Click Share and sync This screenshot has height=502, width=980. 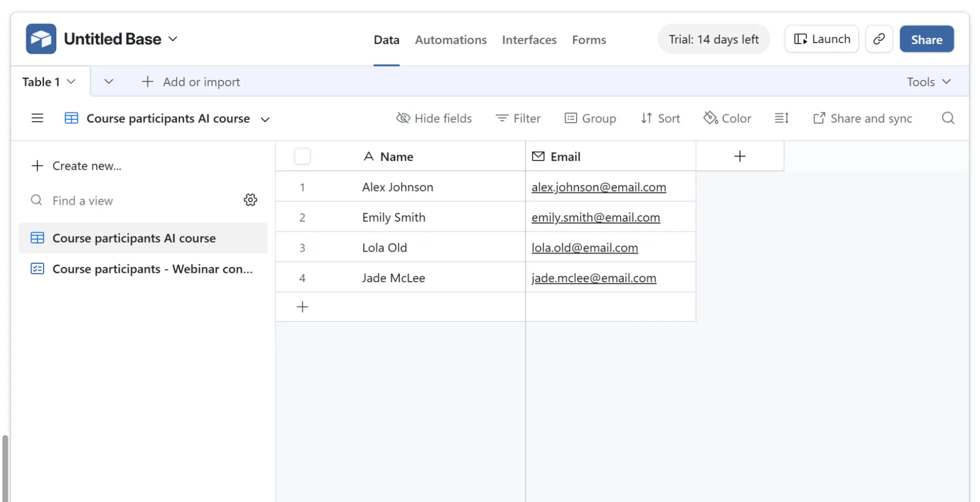(862, 118)
